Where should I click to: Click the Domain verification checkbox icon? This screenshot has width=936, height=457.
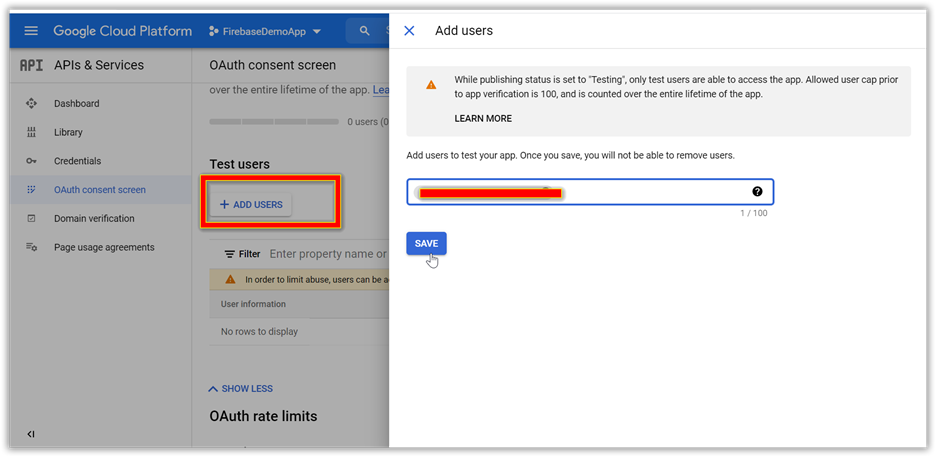click(31, 219)
